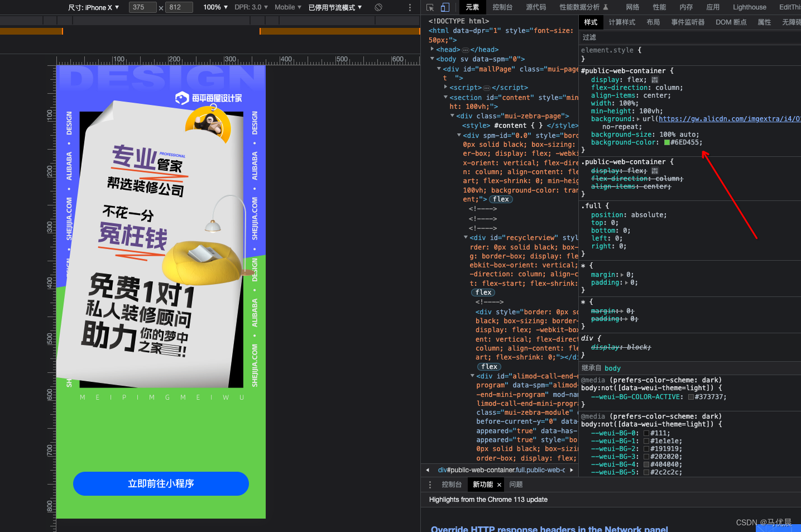Screen dimensions: 801x532
Task: Open the 应用 panel tab
Action: (713, 7)
